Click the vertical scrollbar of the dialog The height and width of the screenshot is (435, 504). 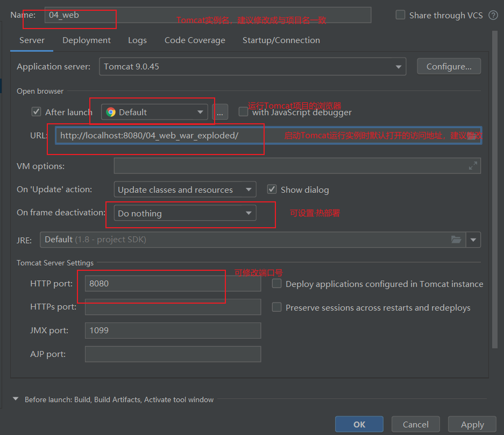point(495,190)
